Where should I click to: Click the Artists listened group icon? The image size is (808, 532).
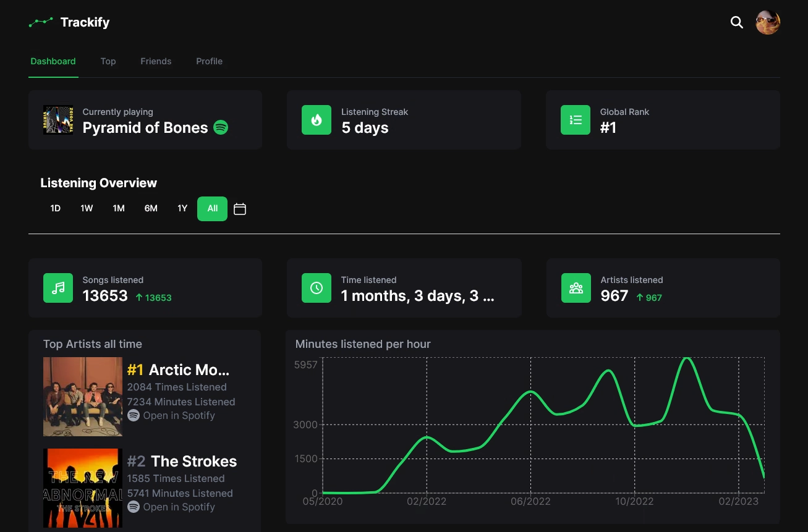pyautogui.click(x=576, y=288)
